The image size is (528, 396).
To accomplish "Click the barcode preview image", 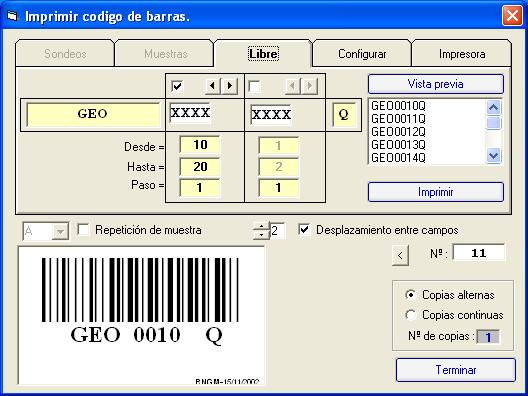I will 141,316.
